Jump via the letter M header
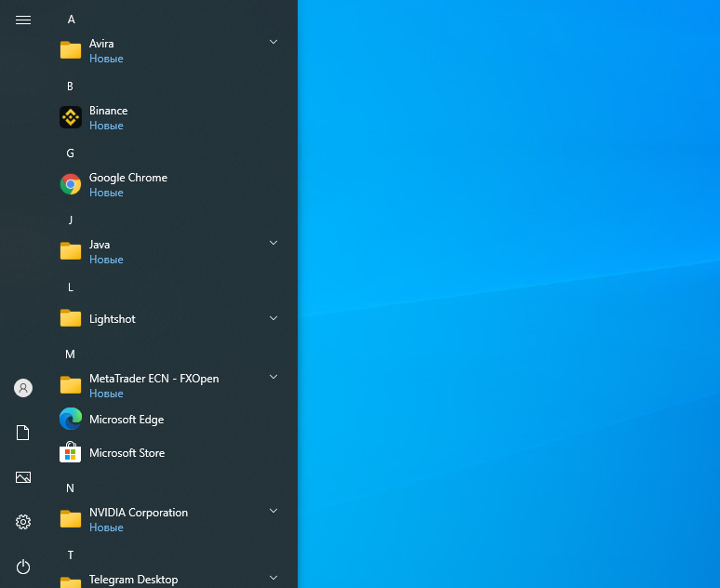 (70, 354)
